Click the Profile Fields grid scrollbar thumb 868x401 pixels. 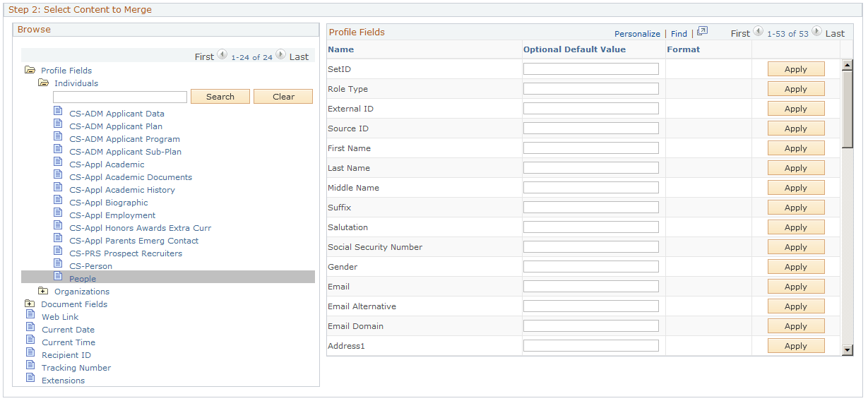pyautogui.click(x=848, y=109)
